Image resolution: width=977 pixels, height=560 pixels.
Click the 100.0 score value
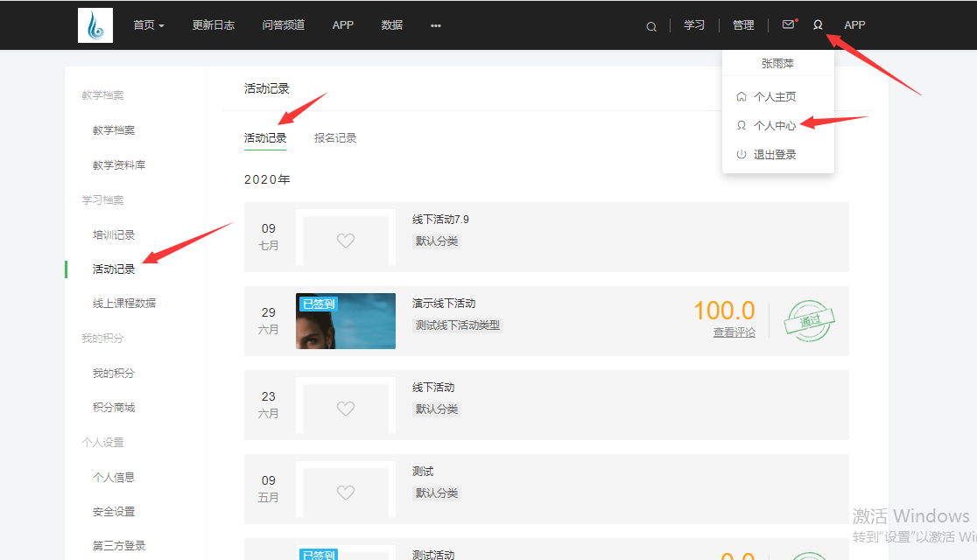724,311
